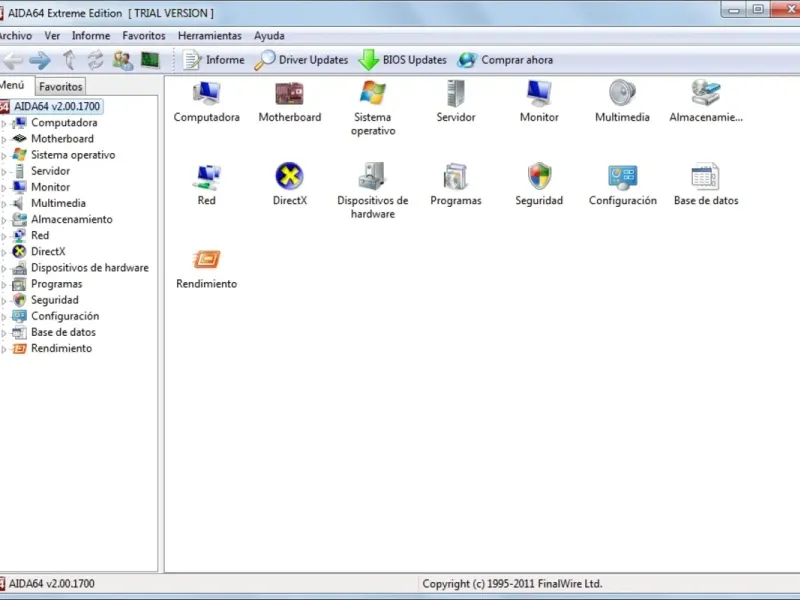Screen dimensions: 800x600
Task: Click the Back arrow toolbar icon
Action: tap(12, 60)
